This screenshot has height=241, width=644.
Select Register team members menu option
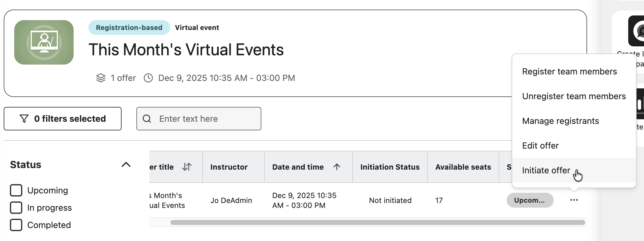click(x=569, y=71)
